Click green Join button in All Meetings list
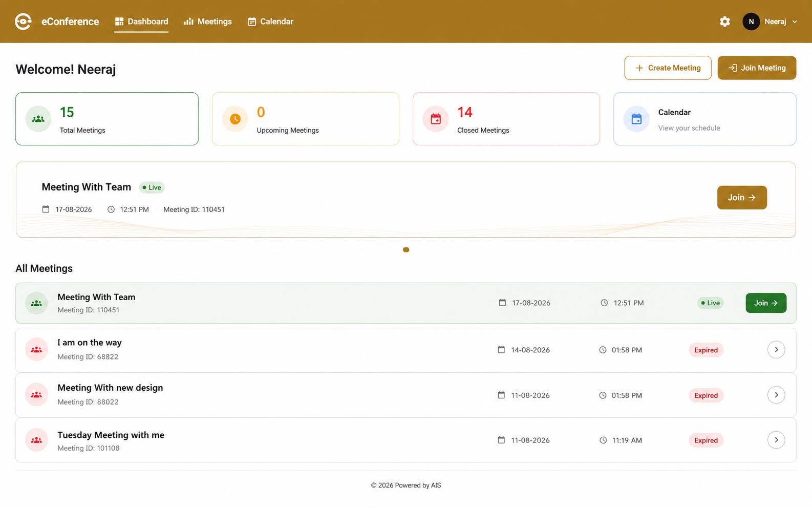The width and height of the screenshot is (812, 508). [766, 303]
